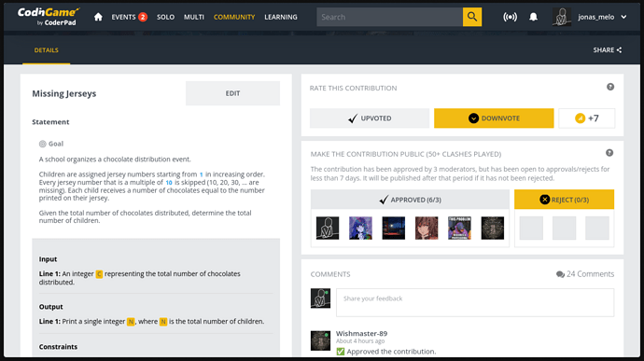Expand the jonas_melo account dropdown arrow

click(x=623, y=17)
